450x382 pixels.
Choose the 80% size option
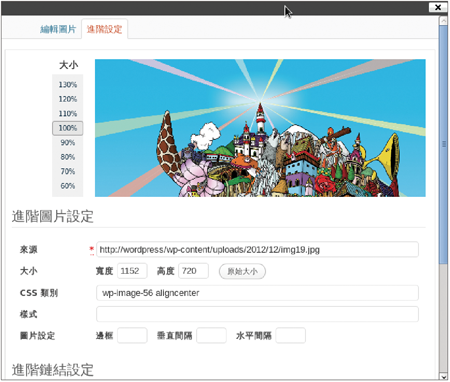tap(68, 157)
